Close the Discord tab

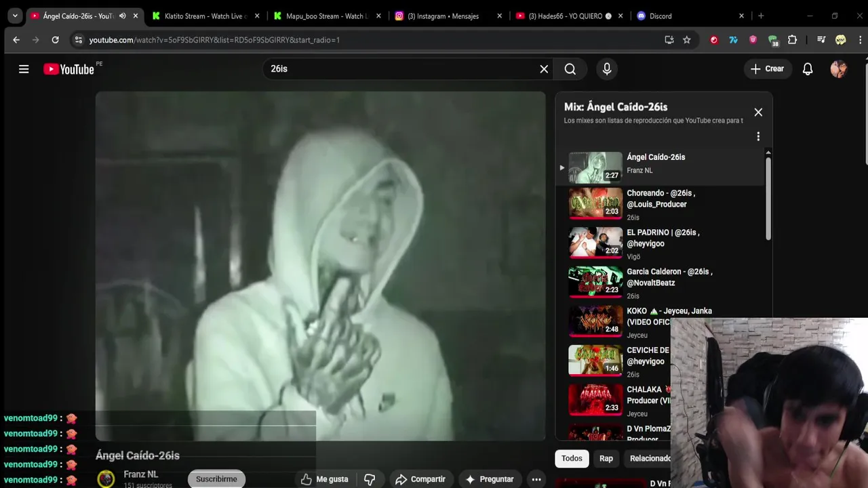tap(741, 16)
